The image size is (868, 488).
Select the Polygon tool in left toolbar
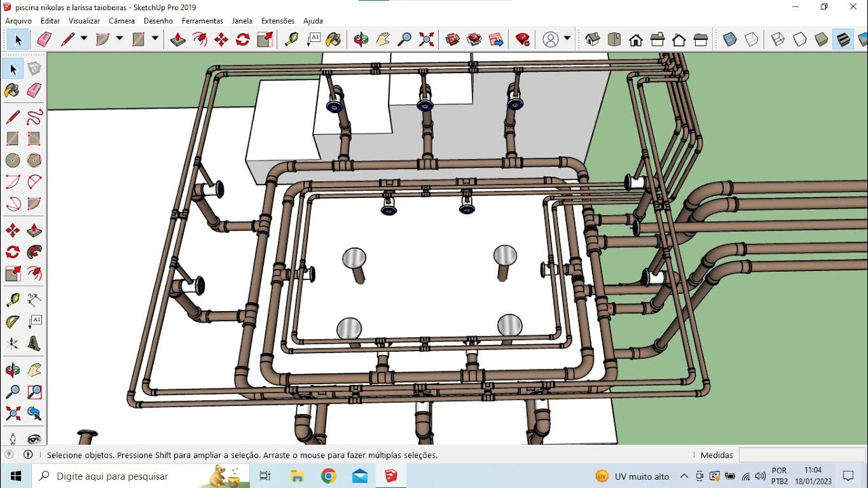[x=35, y=161]
